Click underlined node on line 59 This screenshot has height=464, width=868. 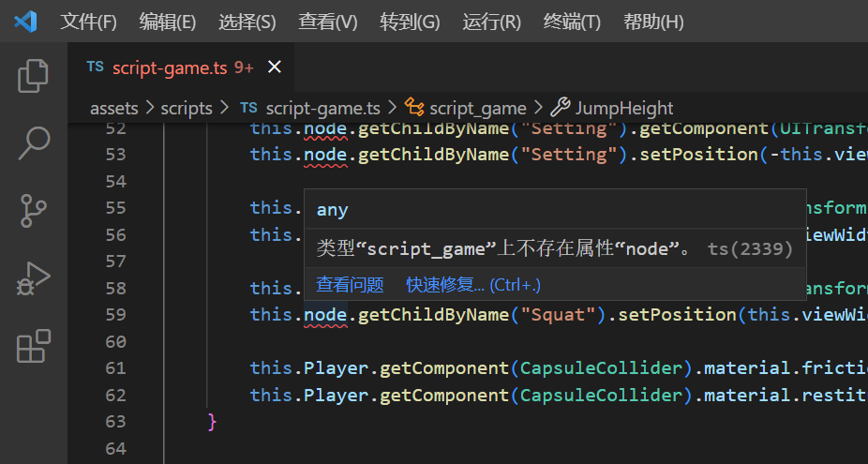[325, 315]
